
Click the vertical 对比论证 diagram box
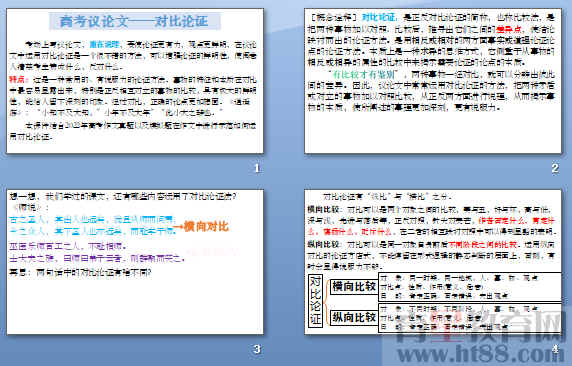click(x=315, y=300)
